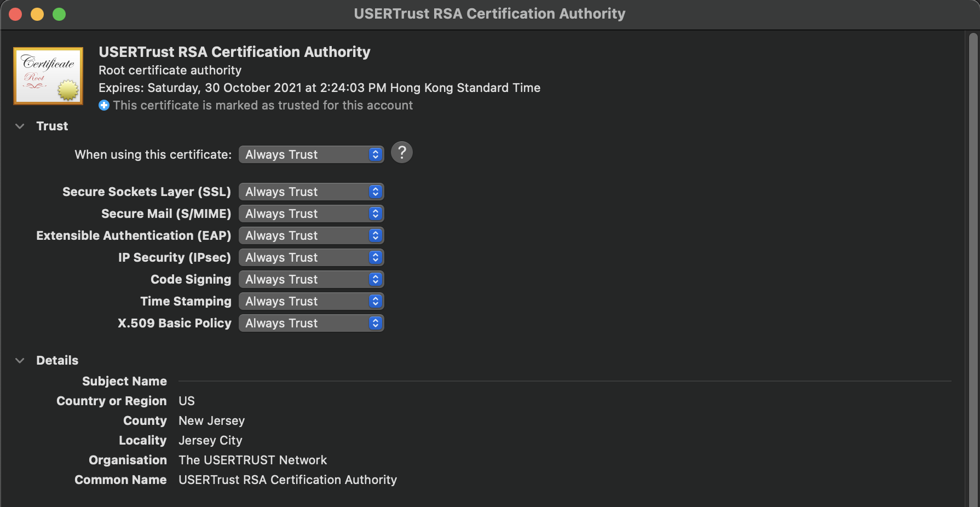The height and width of the screenshot is (507, 980).
Task: Click the window title 'USERTrust RSA Certification Authority'
Action: pos(489,14)
